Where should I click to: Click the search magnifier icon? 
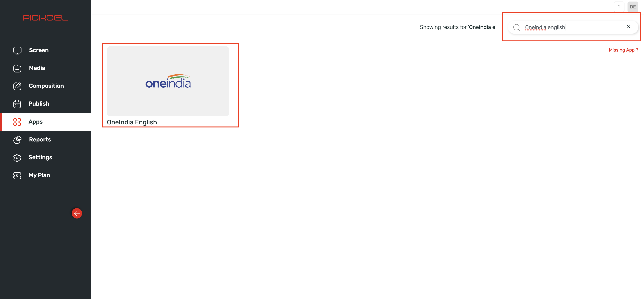click(x=517, y=27)
